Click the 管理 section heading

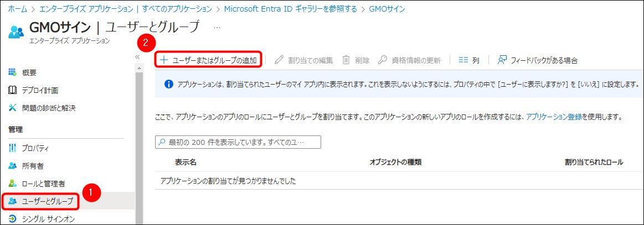pyautogui.click(x=16, y=129)
